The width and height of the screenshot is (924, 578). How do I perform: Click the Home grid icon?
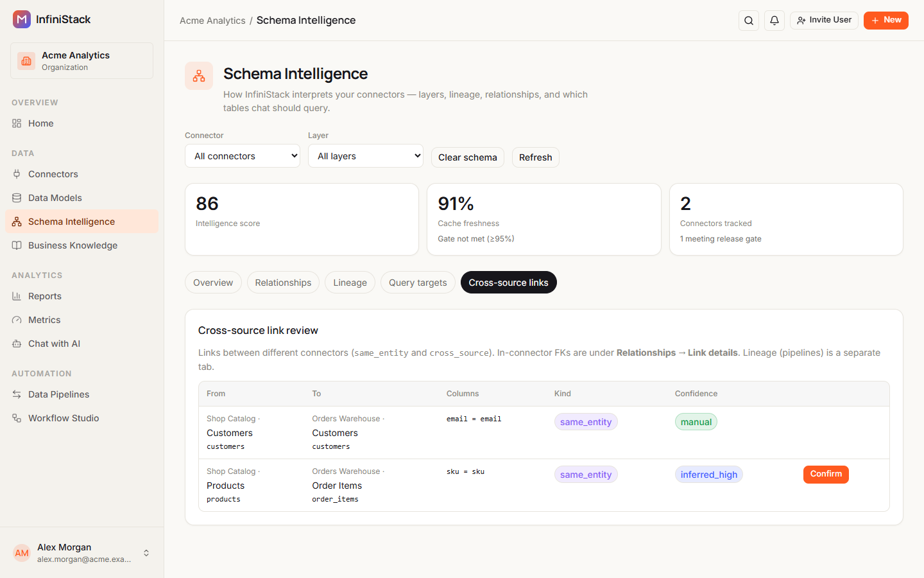pos(17,123)
